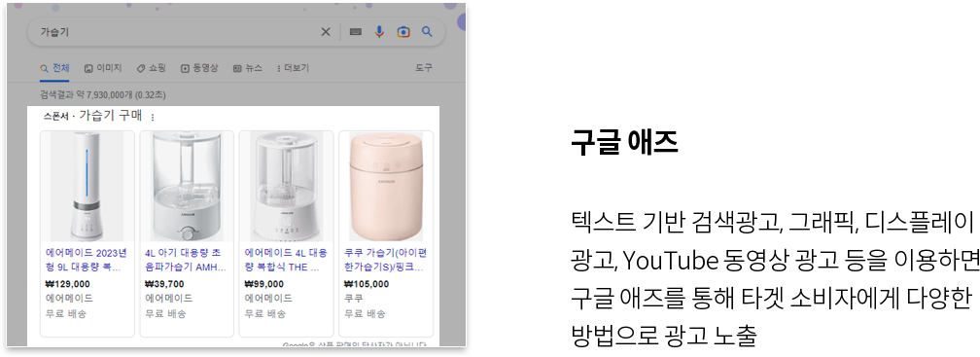Switch to the 쇼핑 tab

[152, 68]
